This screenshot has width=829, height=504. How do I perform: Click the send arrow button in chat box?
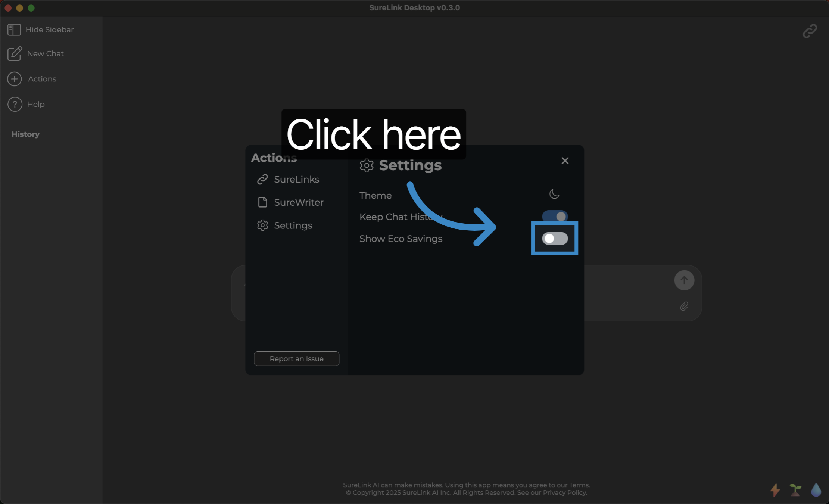pos(684,280)
